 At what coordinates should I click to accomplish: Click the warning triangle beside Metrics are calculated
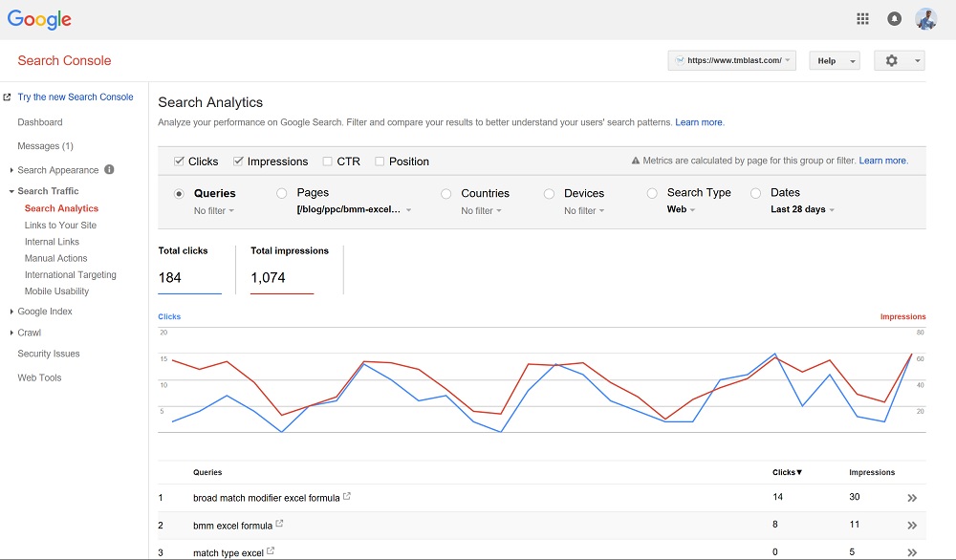pos(636,161)
